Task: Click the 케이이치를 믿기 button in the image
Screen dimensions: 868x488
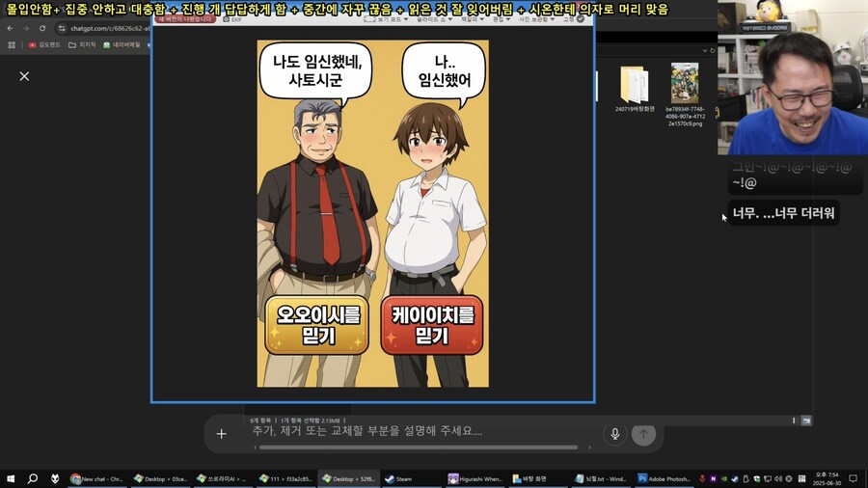Action: coord(432,325)
